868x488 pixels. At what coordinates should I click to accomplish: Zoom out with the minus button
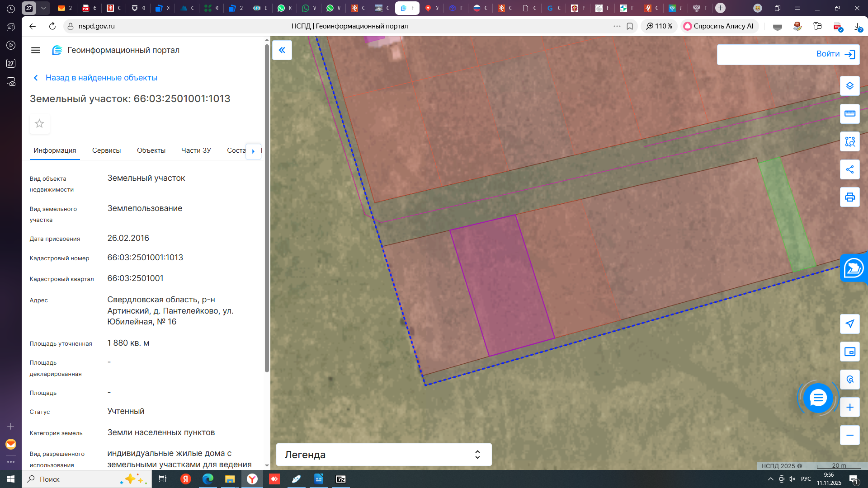point(849,435)
